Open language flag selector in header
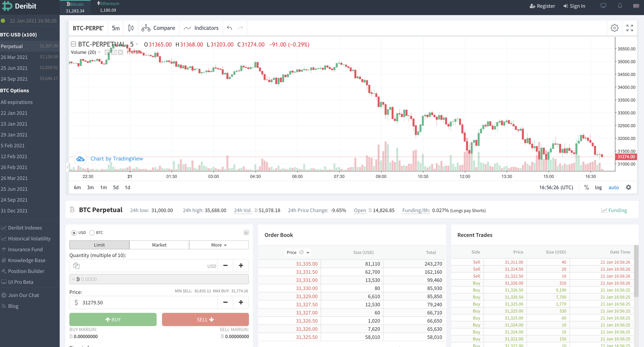 click(x=636, y=6)
